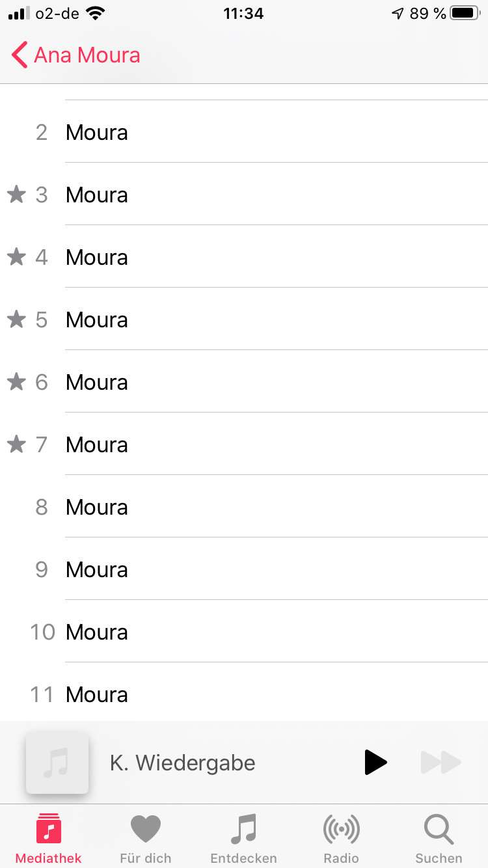Screen dimensions: 488x868
Task: Tap the star icon beside track 4
Action: pos(16,256)
